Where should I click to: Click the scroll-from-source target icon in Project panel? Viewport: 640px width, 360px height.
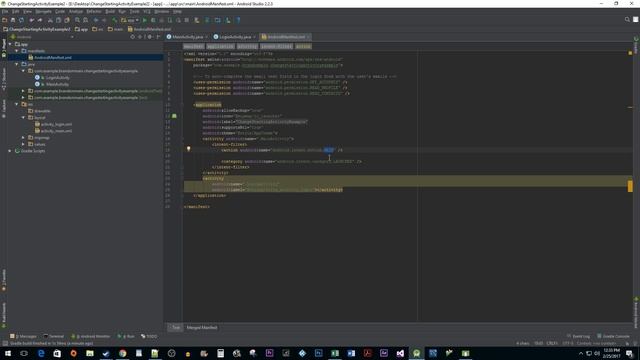pyautogui.click(x=132, y=37)
